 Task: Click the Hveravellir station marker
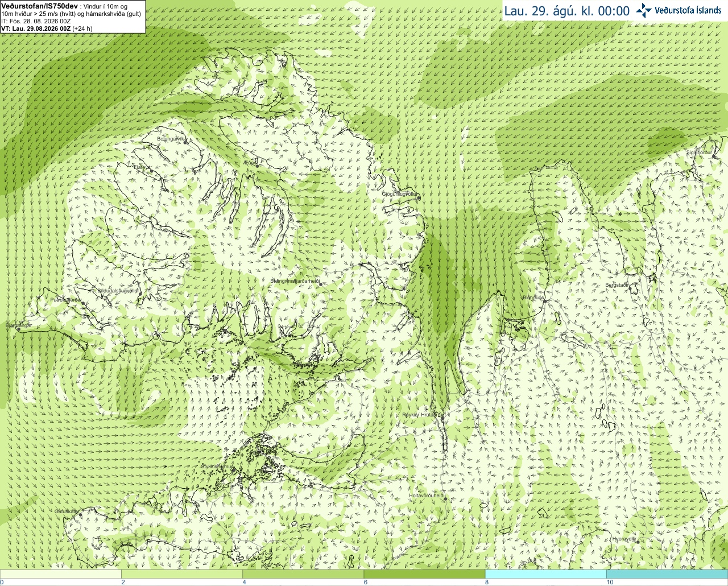click(638, 541)
